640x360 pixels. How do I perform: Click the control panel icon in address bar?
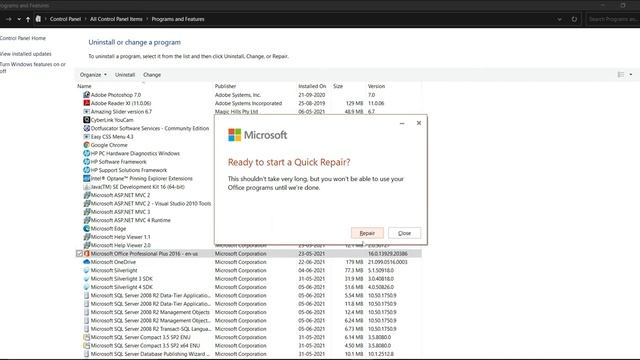point(38,19)
